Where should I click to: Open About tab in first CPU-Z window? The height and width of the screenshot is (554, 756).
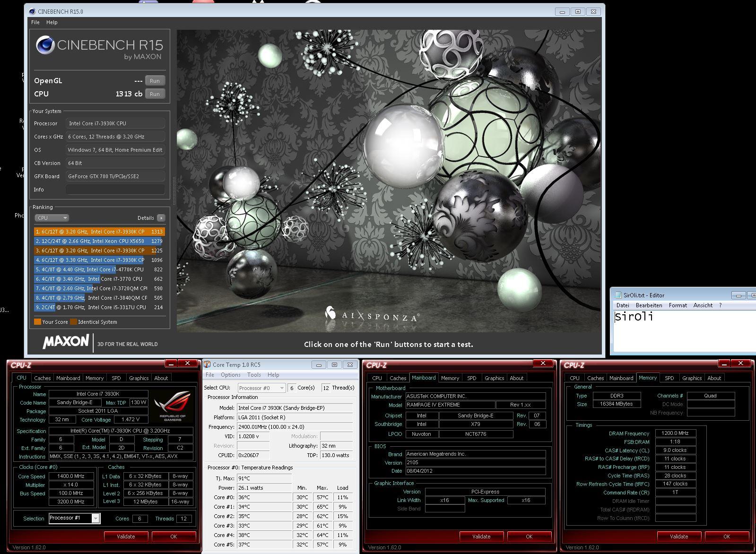161,378
